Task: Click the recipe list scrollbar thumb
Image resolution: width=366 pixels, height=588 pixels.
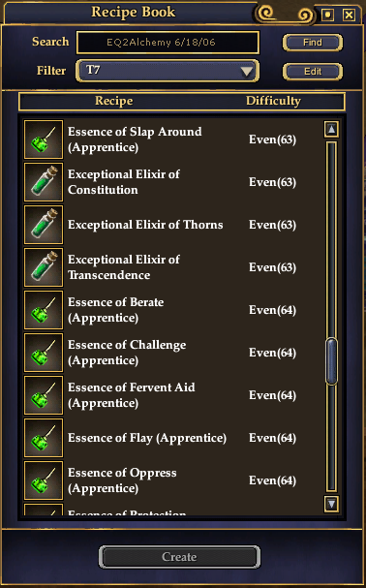Action: tap(331, 361)
